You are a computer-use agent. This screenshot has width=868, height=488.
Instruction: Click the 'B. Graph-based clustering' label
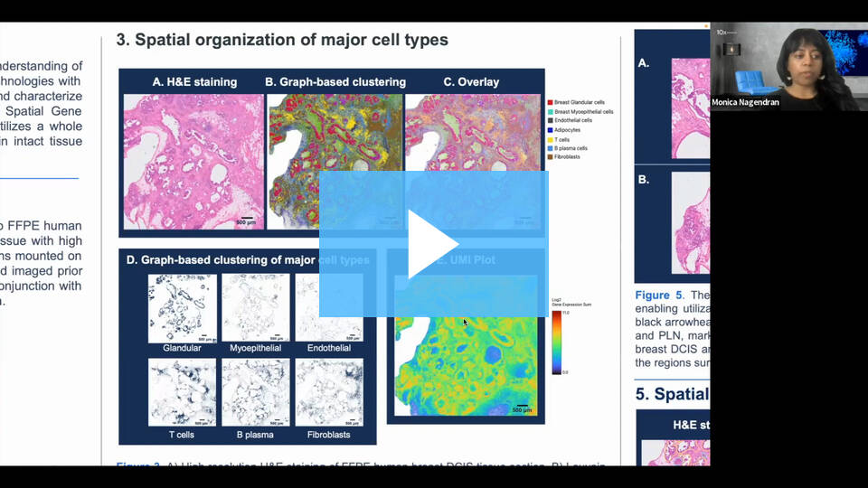pyautogui.click(x=335, y=82)
